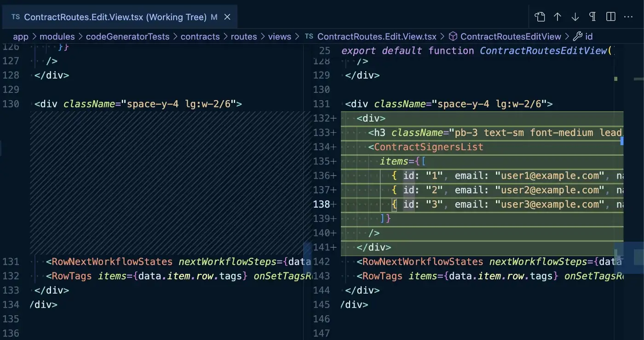
Task: Open the modules breadcrumb folder
Action: click(x=57, y=36)
